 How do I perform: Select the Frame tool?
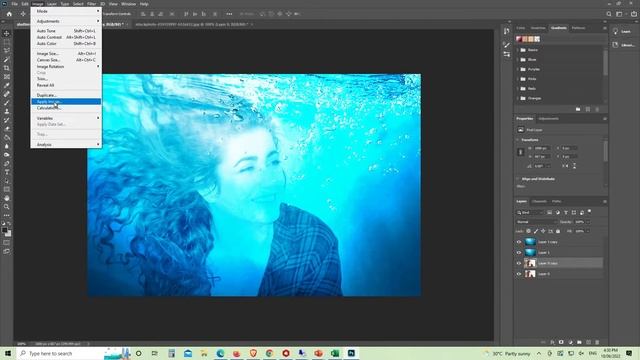click(7, 76)
